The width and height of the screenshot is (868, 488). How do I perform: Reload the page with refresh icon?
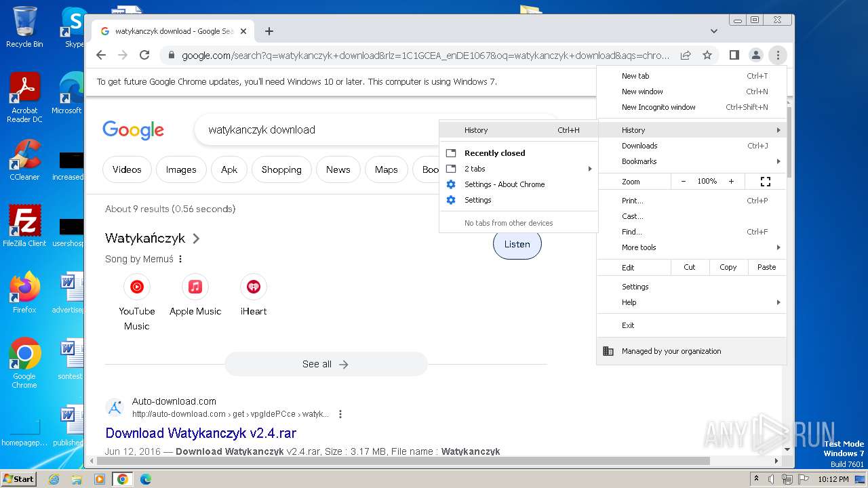click(144, 55)
